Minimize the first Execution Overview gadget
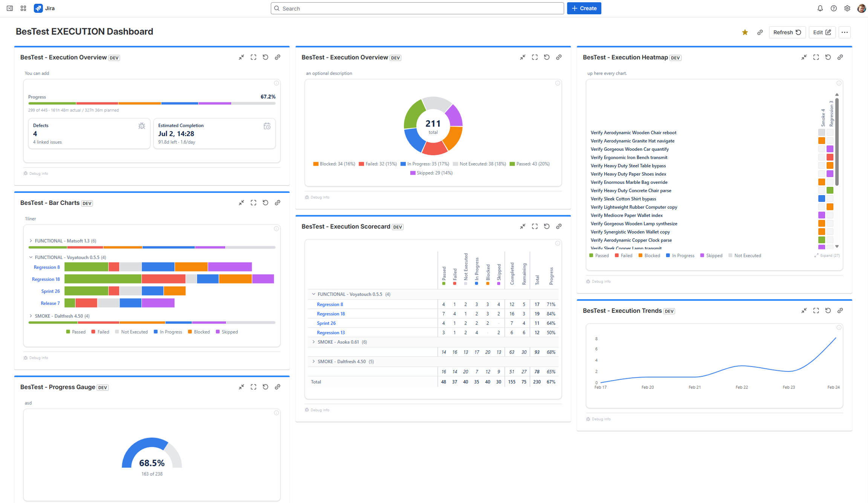The width and height of the screenshot is (868, 503). coord(241,57)
